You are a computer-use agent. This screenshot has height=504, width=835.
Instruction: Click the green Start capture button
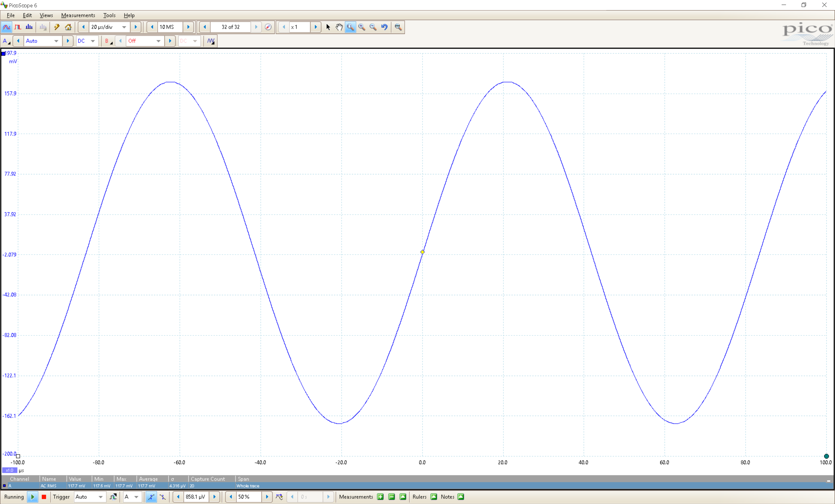(x=32, y=497)
